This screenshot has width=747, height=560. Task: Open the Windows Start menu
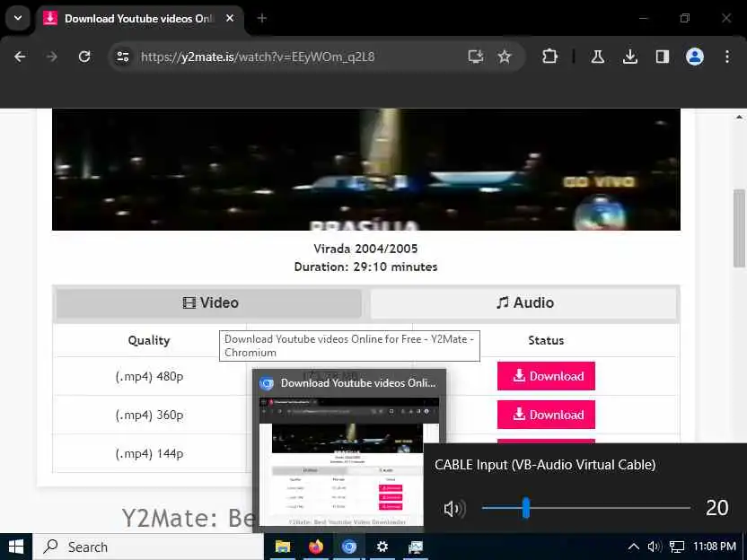click(x=16, y=547)
